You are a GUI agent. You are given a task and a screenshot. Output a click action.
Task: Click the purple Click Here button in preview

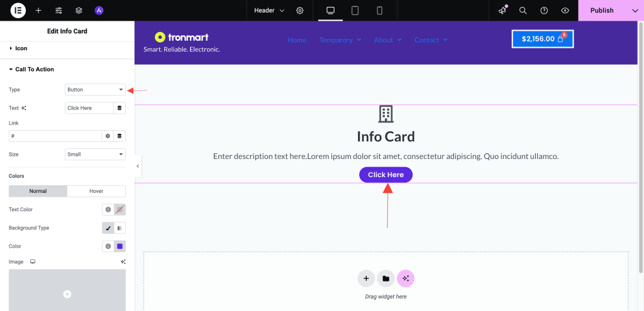pyautogui.click(x=386, y=175)
